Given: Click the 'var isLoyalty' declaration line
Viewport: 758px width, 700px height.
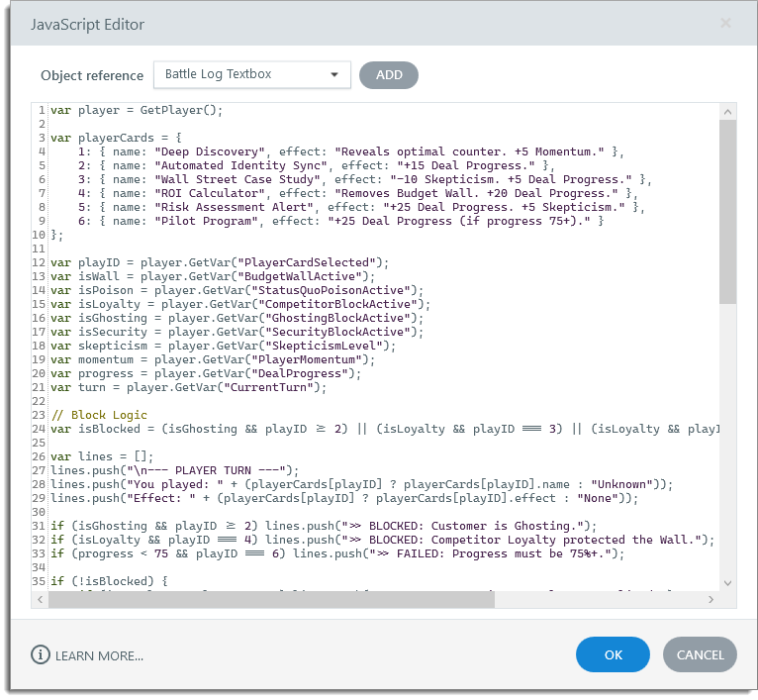Looking at the screenshot, I should pyautogui.click(x=240, y=304).
